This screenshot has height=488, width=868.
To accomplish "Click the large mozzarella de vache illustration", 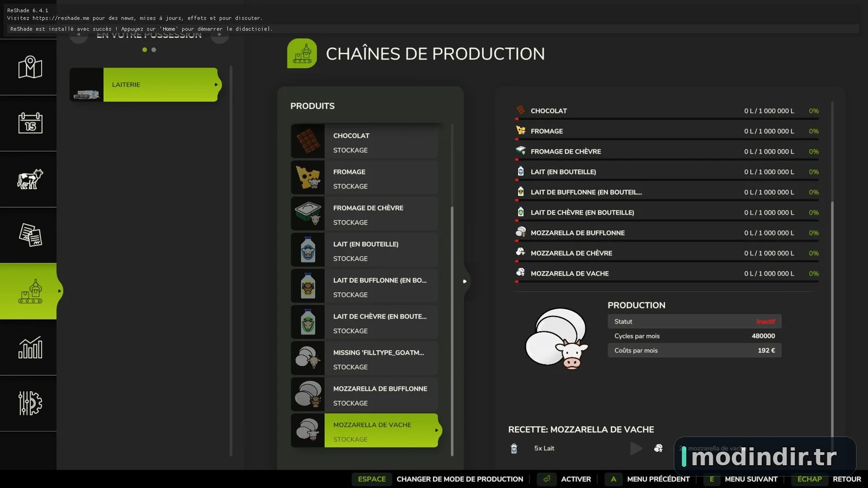I will point(557,338).
